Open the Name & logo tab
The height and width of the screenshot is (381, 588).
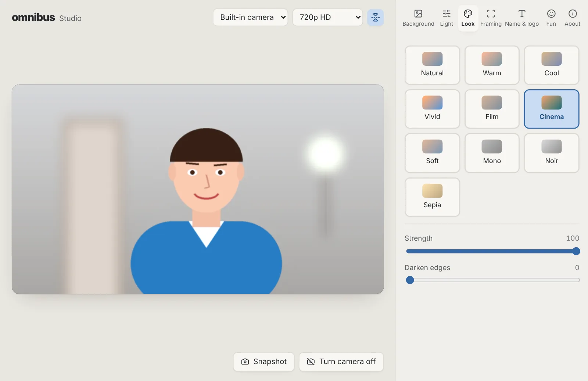point(522,18)
